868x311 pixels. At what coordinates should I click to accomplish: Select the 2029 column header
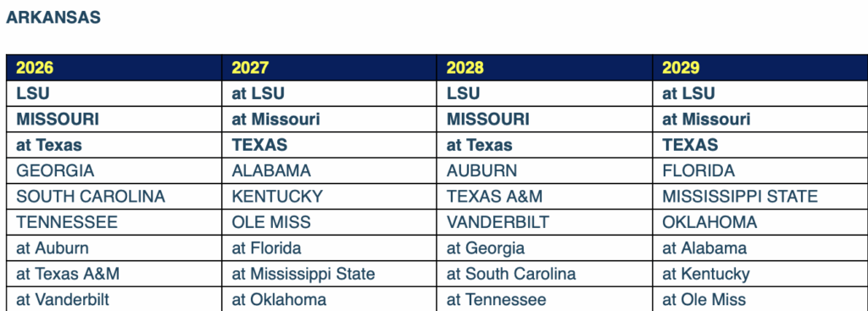coord(760,68)
